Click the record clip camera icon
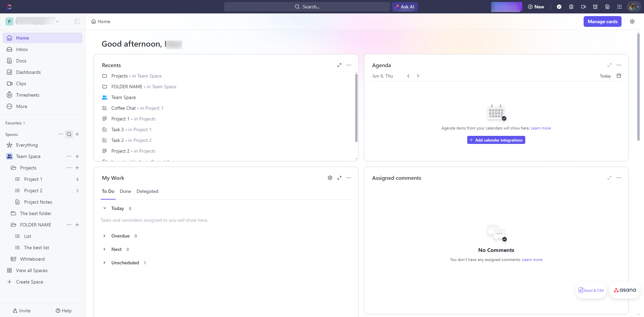The height and width of the screenshot is (317, 644). point(583,7)
